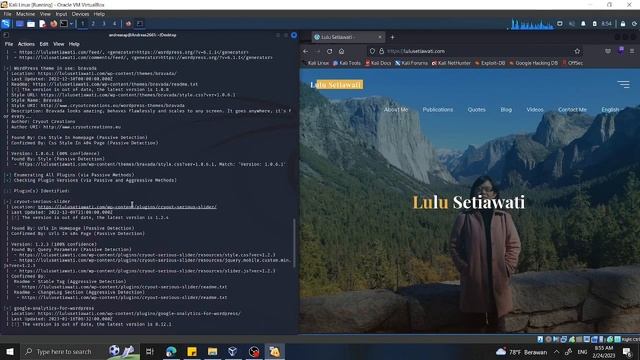Switch to workspace 4
The image size is (640, 360).
click(114, 24)
